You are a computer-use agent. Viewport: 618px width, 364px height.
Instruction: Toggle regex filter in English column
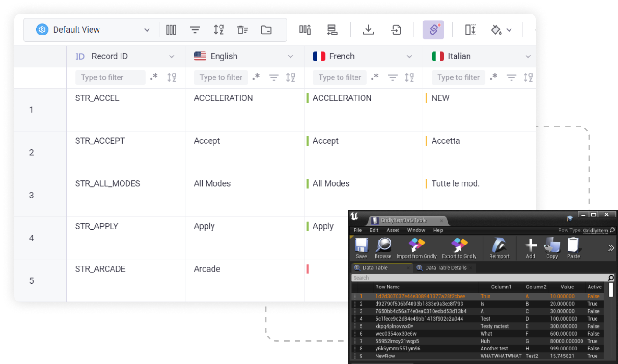tap(256, 77)
